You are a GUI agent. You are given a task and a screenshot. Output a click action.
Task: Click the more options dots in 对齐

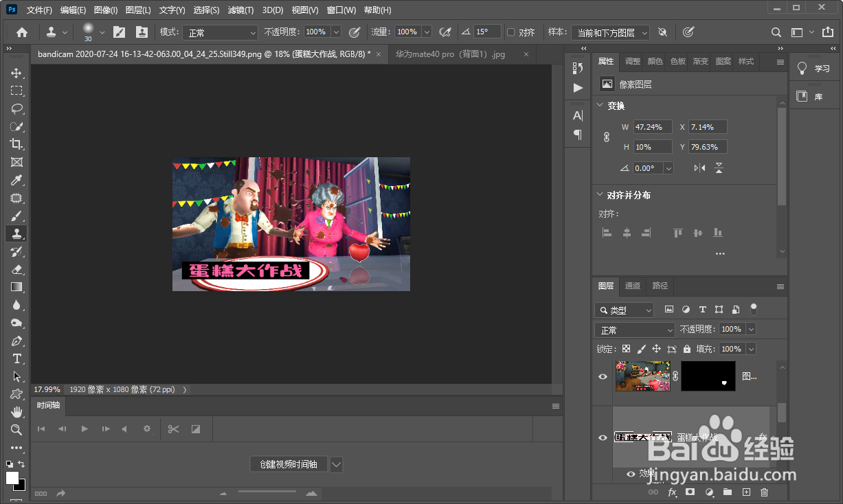(x=719, y=253)
